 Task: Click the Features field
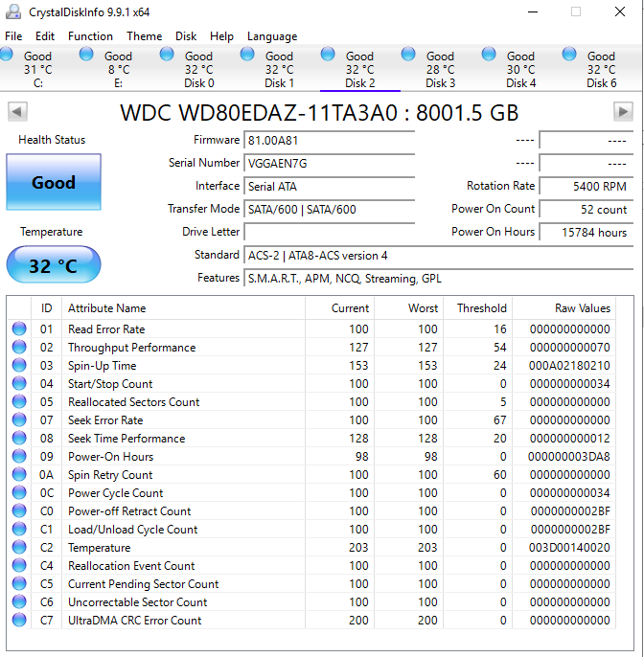tap(438, 278)
